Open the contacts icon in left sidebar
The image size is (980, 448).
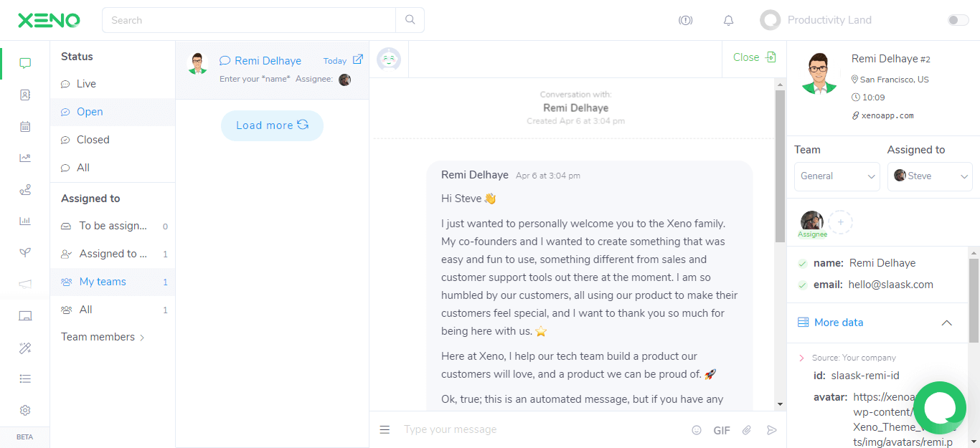click(x=25, y=95)
